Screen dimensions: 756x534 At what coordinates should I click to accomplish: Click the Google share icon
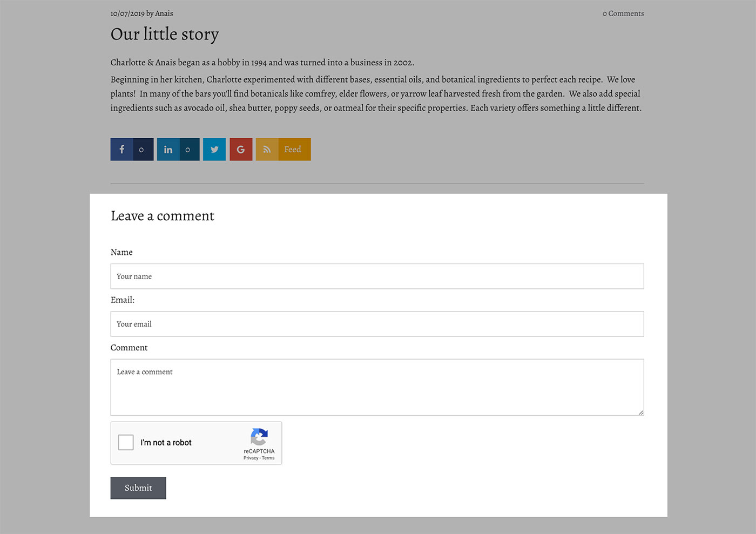(x=241, y=150)
